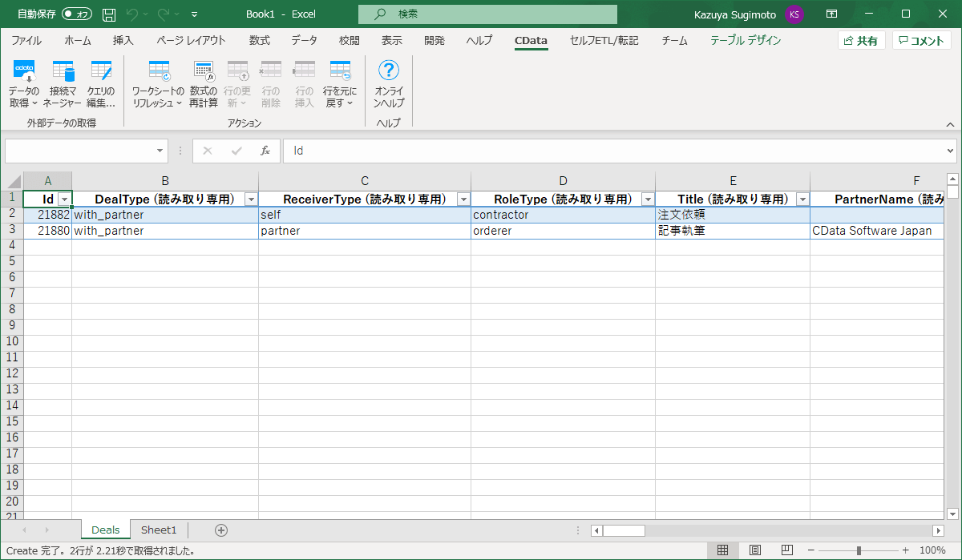The image size is (962, 560).
Task: Switch to Page Layout view in status bar
Action: (754, 550)
